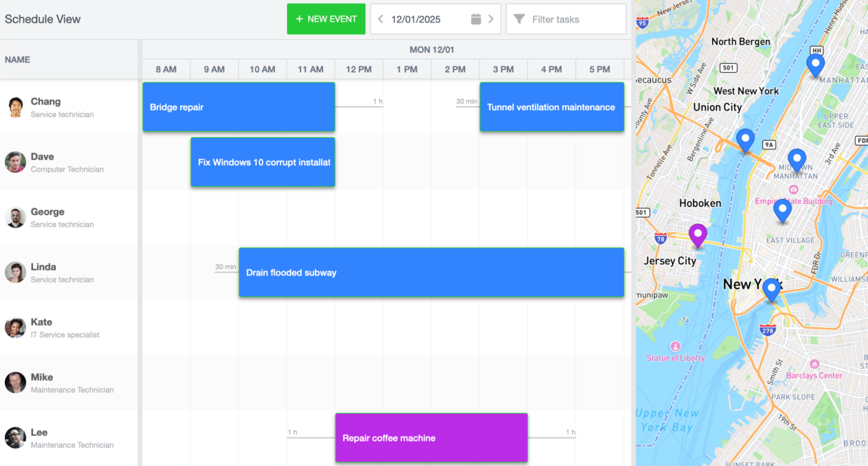
Task: Click the filter funnel icon beside Filter tasks
Action: pyautogui.click(x=519, y=19)
